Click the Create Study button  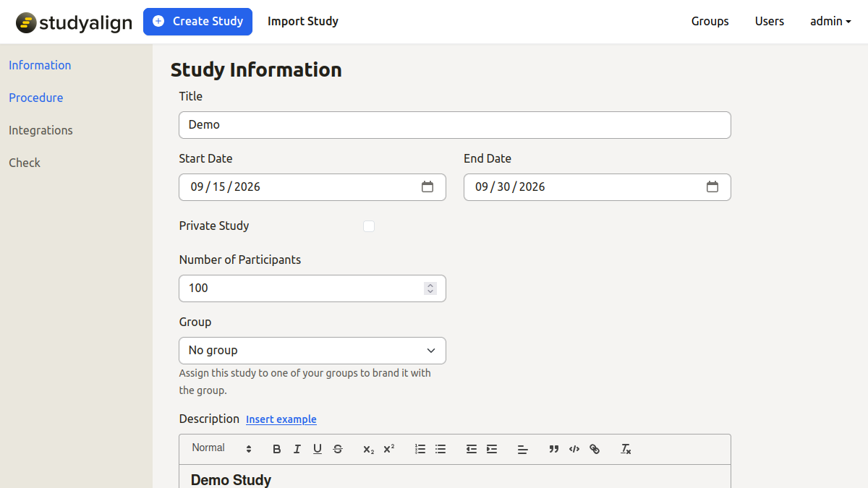click(x=197, y=22)
